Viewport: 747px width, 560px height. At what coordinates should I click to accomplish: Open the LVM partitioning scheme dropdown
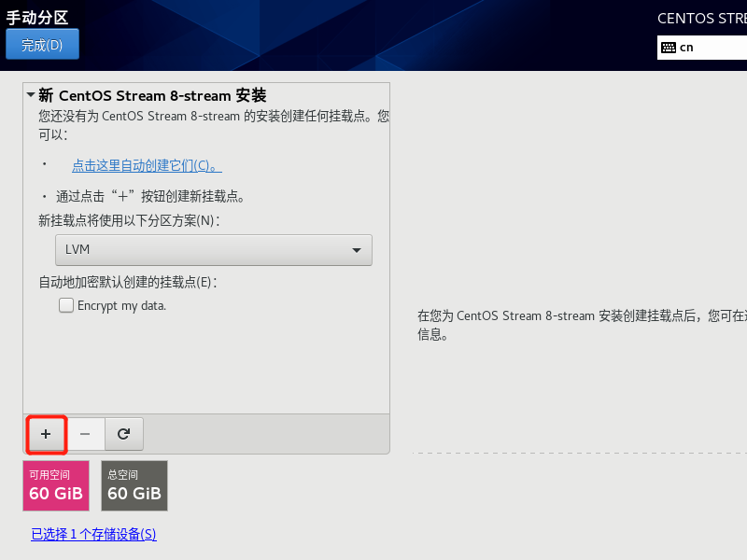(x=213, y=249)
